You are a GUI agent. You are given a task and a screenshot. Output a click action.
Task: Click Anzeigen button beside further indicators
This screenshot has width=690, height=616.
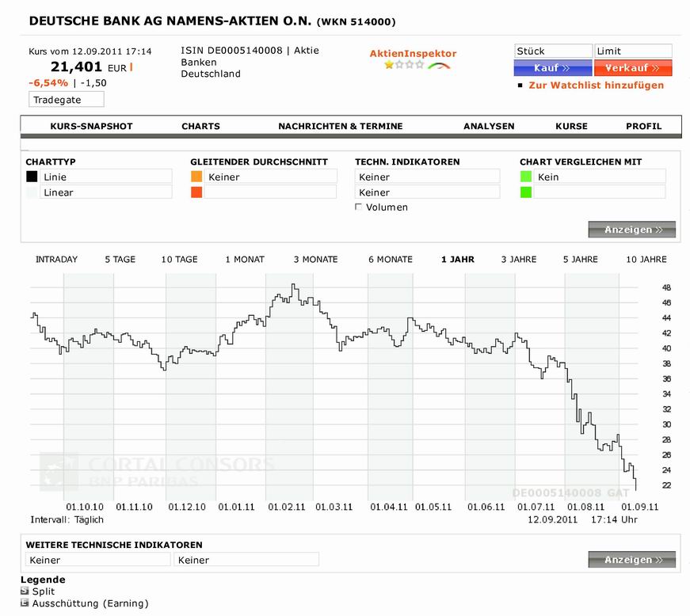coord(631,560)
